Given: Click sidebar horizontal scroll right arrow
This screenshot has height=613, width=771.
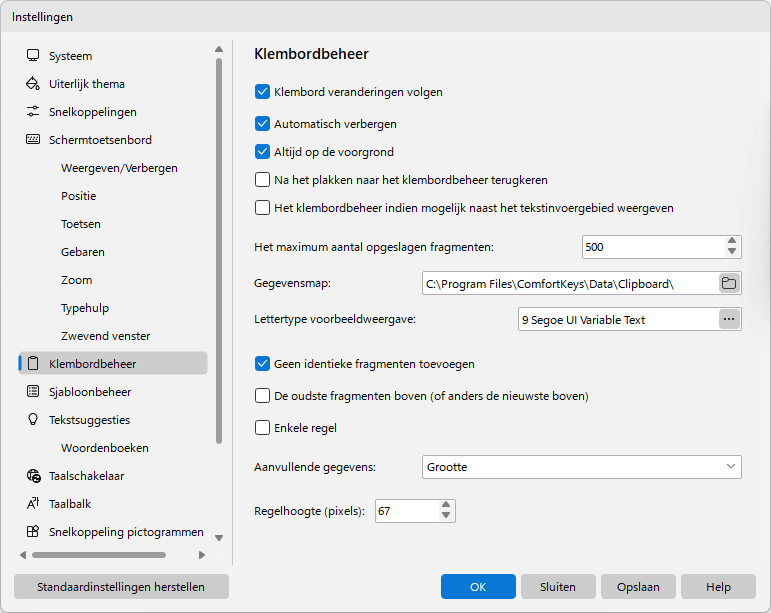Looking at the screenshot, I should click(202, 555).
